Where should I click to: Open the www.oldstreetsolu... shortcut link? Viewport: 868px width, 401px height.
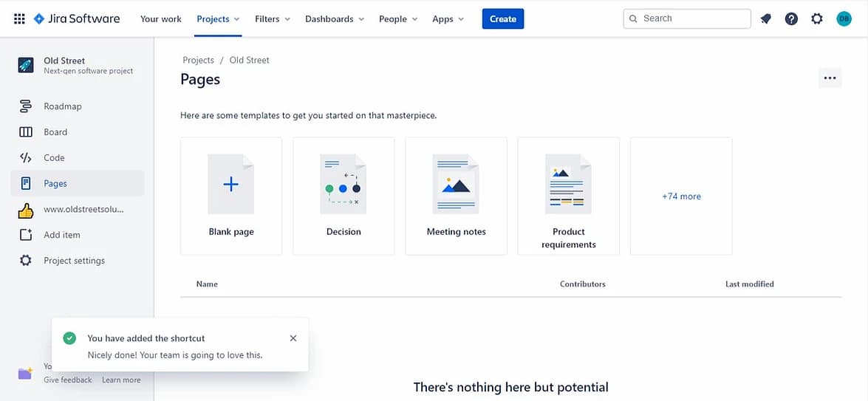coord(83,209)
